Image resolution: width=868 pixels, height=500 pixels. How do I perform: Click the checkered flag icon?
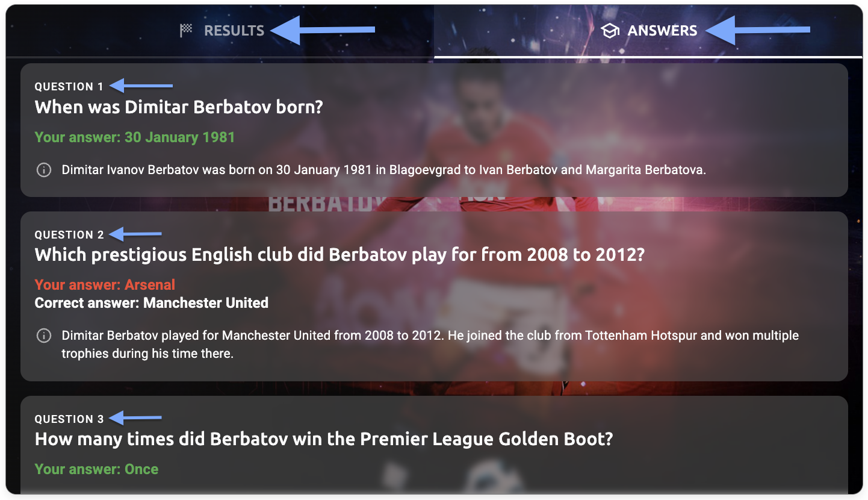(x=186, y=30)
